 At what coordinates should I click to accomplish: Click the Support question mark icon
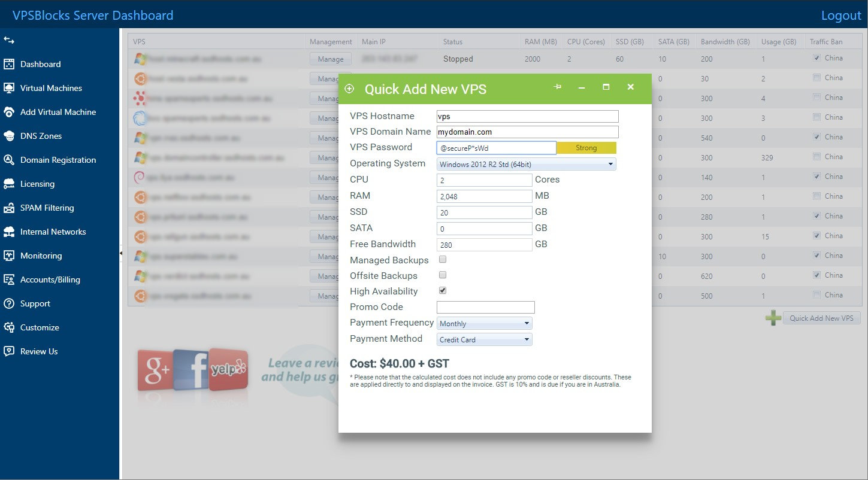9,303
